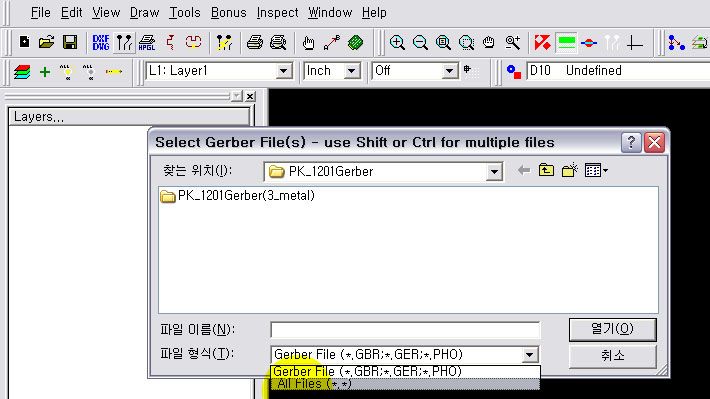Open the layer stack icon
The image size is (710, 399).
click(x=22, y=72)
